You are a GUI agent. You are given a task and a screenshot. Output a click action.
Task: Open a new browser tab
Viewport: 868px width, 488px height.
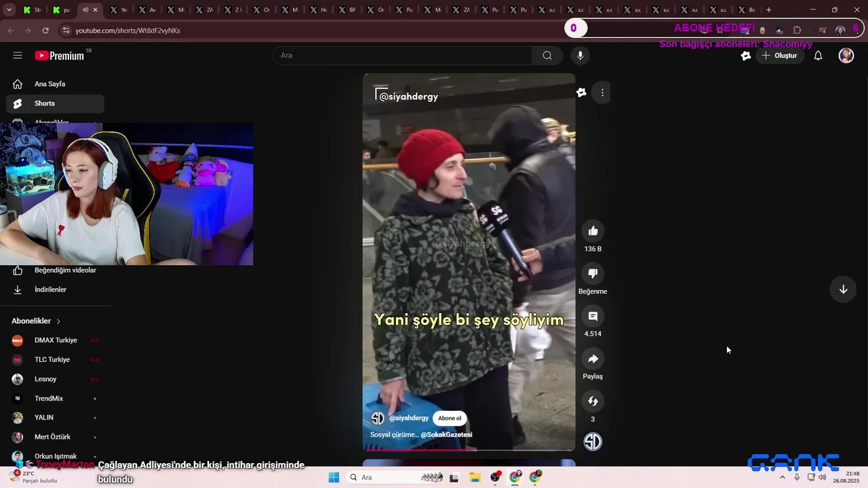(x=768, y=10)
